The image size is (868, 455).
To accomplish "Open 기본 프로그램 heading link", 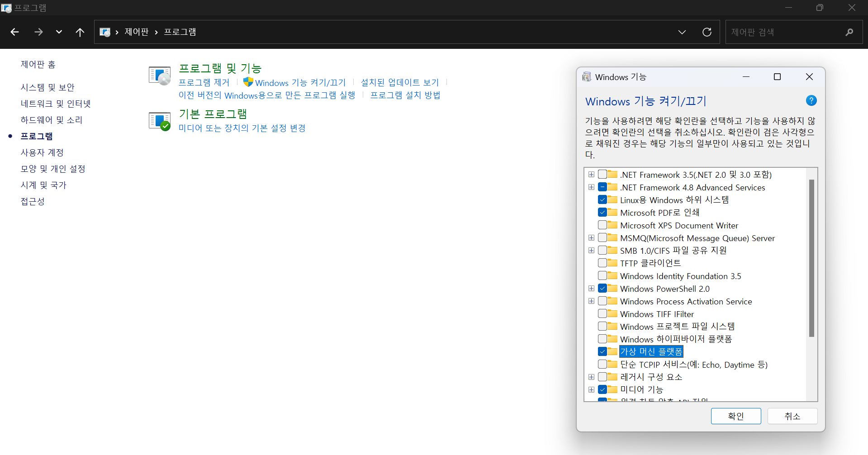I will 213,114.
